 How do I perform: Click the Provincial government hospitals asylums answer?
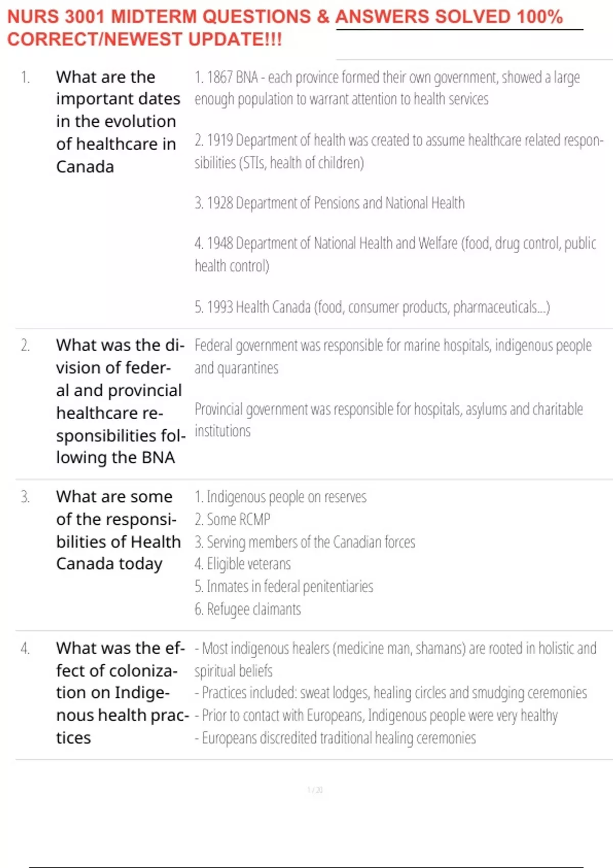(389, 420)
